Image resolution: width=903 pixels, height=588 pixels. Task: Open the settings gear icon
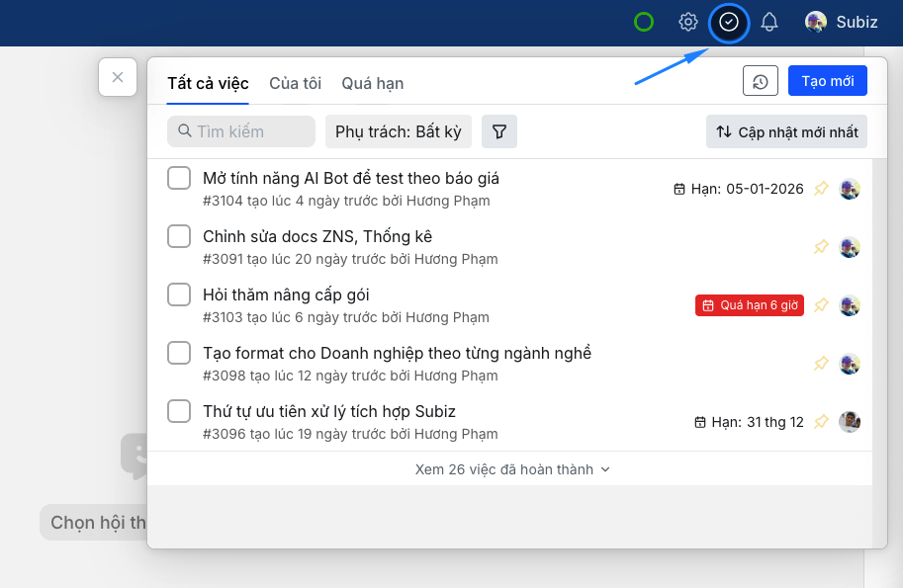pos(688,22)
